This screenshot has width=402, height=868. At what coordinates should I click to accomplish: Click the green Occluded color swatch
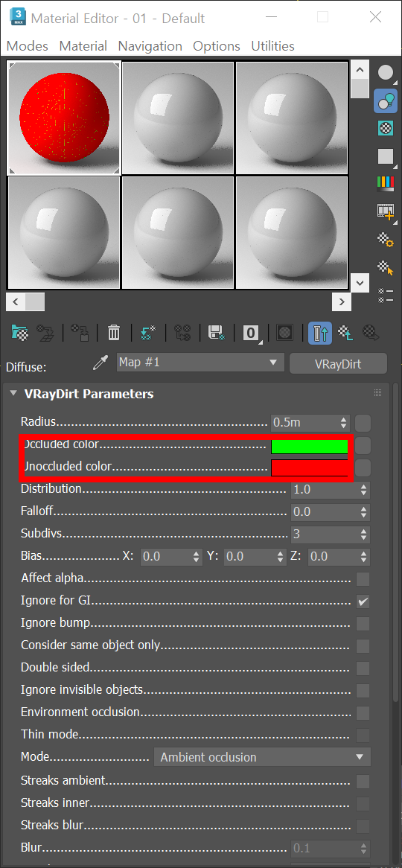tap(309, 447)
